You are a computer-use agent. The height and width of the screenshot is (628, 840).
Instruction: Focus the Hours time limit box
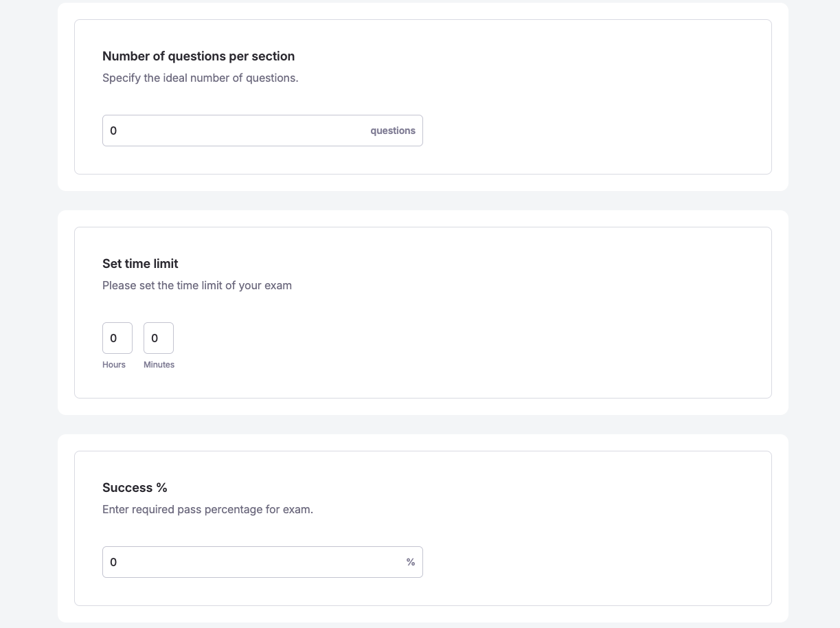pyautogui.click(x=117, y=338)
